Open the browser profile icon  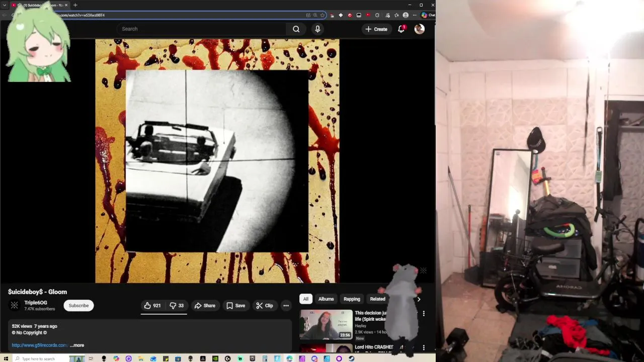pyautogui.click(x=406, y=15)
